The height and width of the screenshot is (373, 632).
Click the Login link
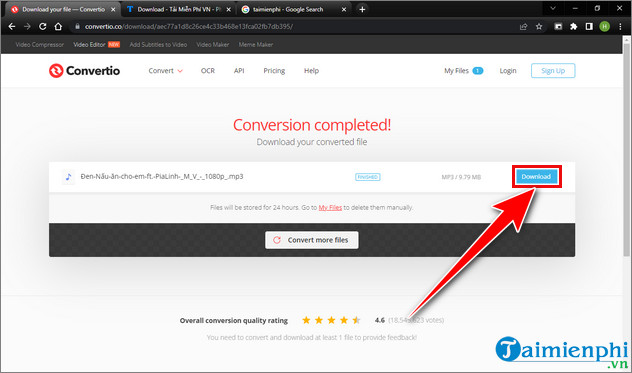pyautogui.click(x=508, y=71)
